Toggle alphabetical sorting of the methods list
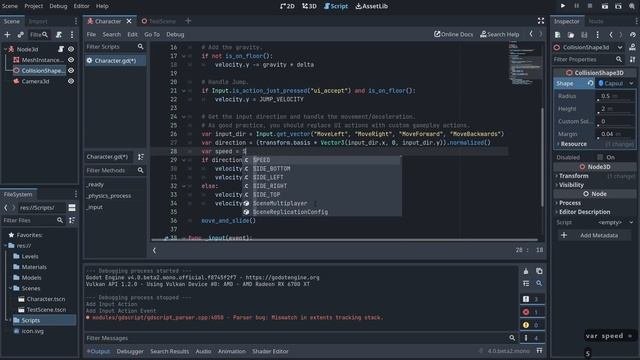640x360 pixels. click(140, 157)
